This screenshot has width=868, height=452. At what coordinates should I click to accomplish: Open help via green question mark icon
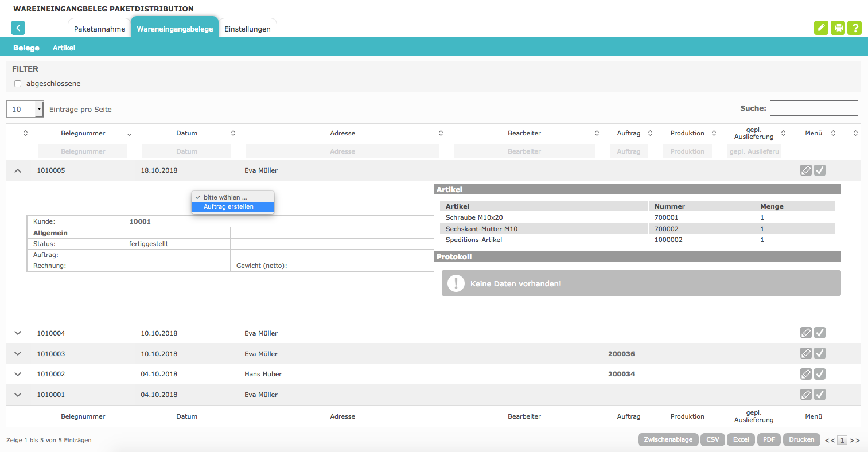(x=854, y=28)
